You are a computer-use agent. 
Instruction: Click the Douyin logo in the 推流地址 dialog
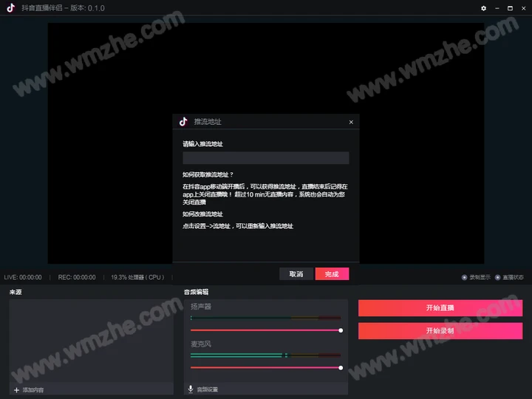(183, 121)
